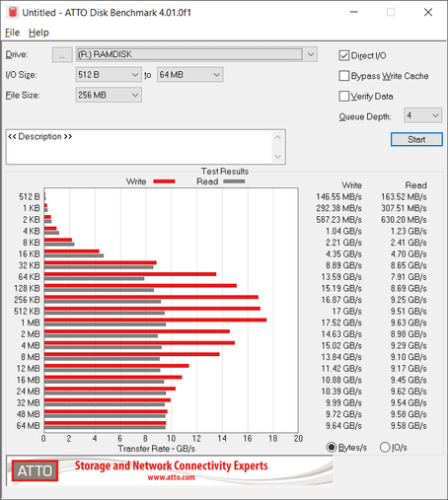
Task: Close the ATTO Disk Benchmark window
Action: (428, 12)
